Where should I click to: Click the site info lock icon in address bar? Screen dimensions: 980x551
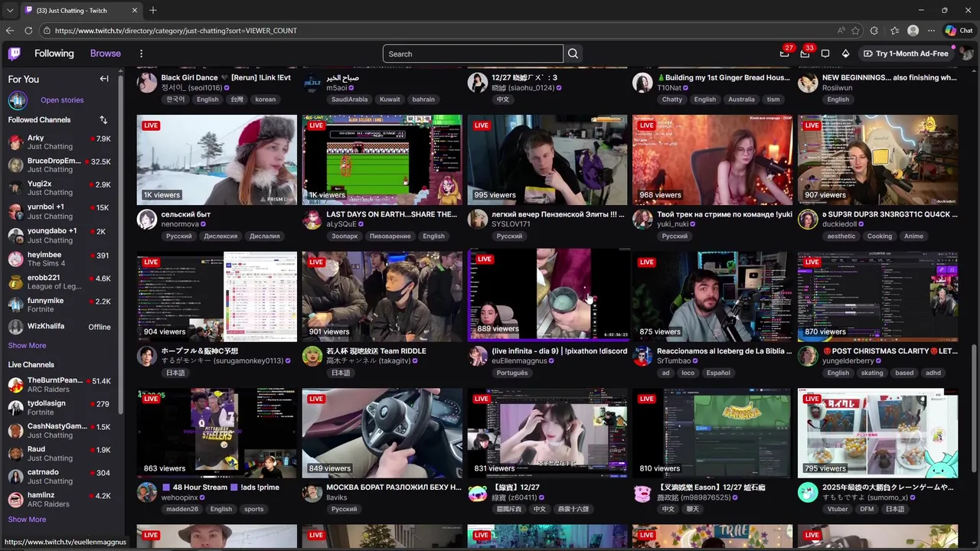(x=47, y=31)
